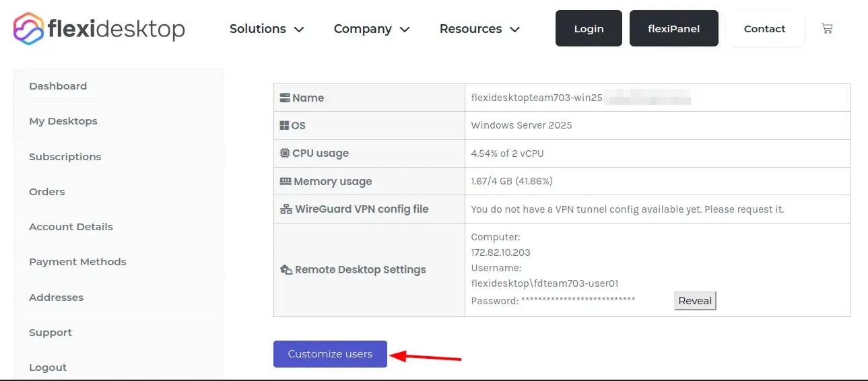Click the username flexidesktop\fdteam703-user01
Image resolution: width=868 pixels, height=381 pixels.
coord(545,283)
